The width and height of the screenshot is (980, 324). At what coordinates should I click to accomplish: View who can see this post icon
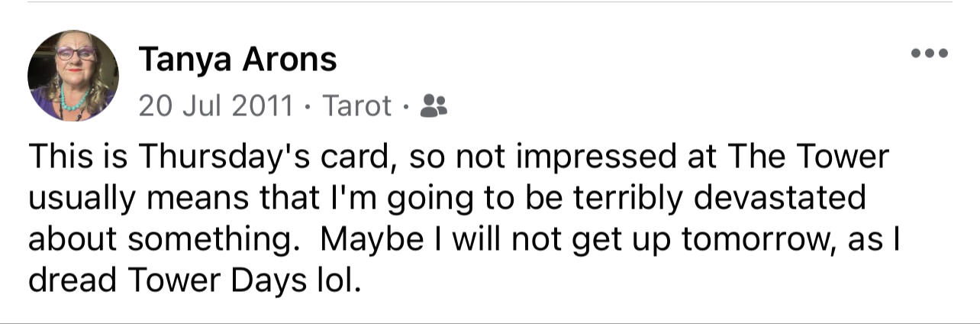(434, 105)
